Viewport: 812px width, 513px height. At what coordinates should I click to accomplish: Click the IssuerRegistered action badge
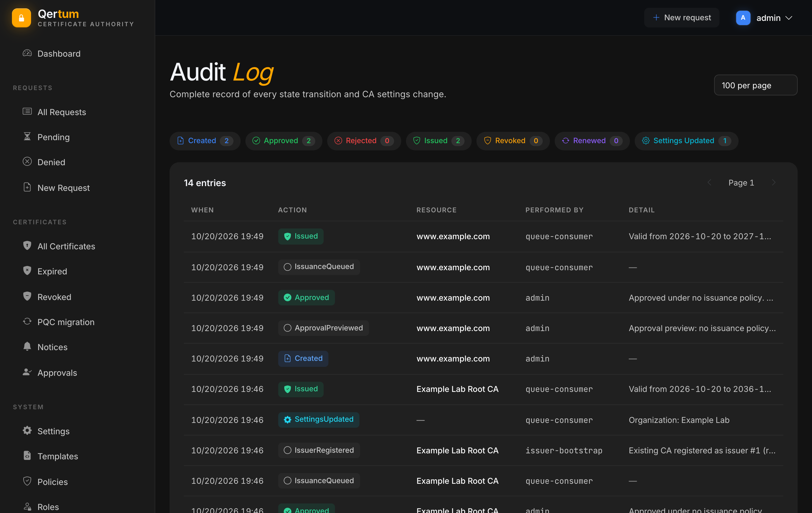[x=319, y=450]
